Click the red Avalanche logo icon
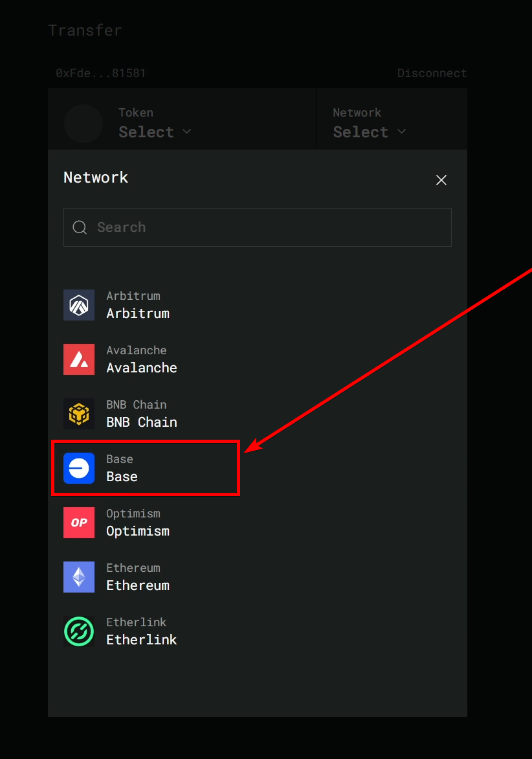This screenshot has height=759, width=532. click(79, 359)
